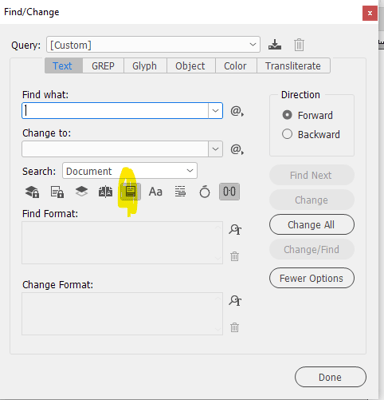This screenshot has height=400, width=384.
Task: Specify attributes to change icon
Action: (x=235, y=300)
